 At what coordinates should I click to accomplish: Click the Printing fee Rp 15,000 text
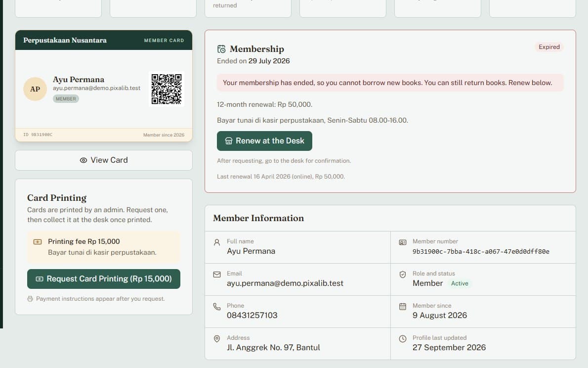84,241
